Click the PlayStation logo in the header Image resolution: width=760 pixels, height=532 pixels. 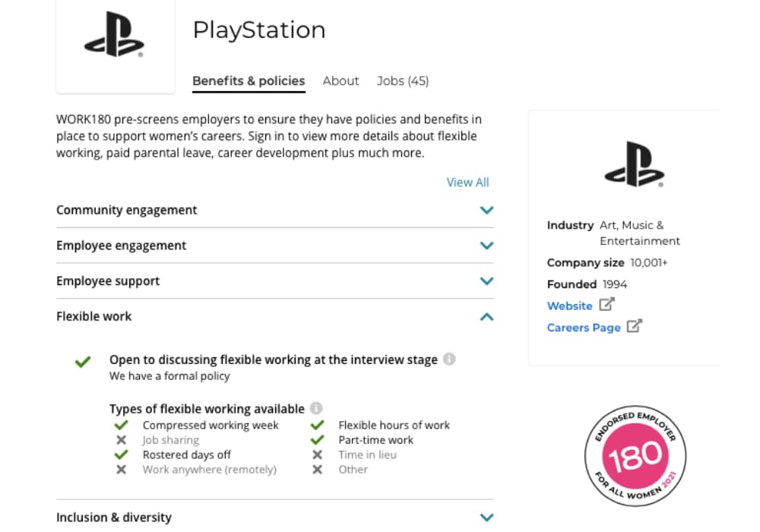[x=115, y=34]
